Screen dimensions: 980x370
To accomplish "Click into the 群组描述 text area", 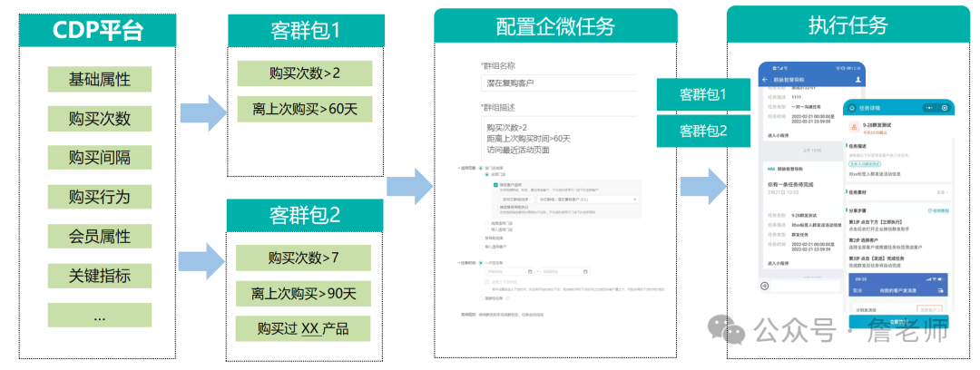I will click(559, 138).
